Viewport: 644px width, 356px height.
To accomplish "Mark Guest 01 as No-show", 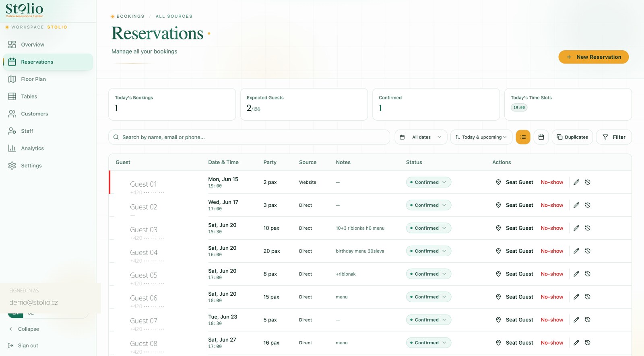I will pos(552,182).
